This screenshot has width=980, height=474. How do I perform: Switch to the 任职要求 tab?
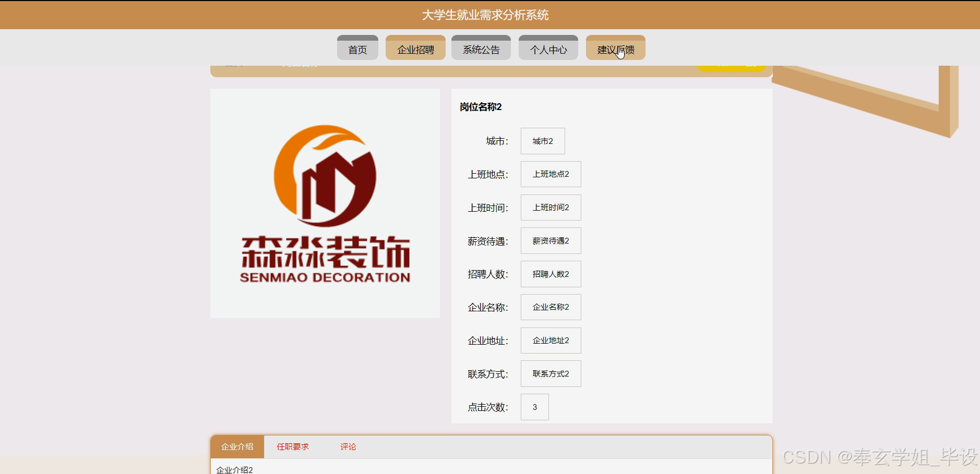tap(293, 447)
